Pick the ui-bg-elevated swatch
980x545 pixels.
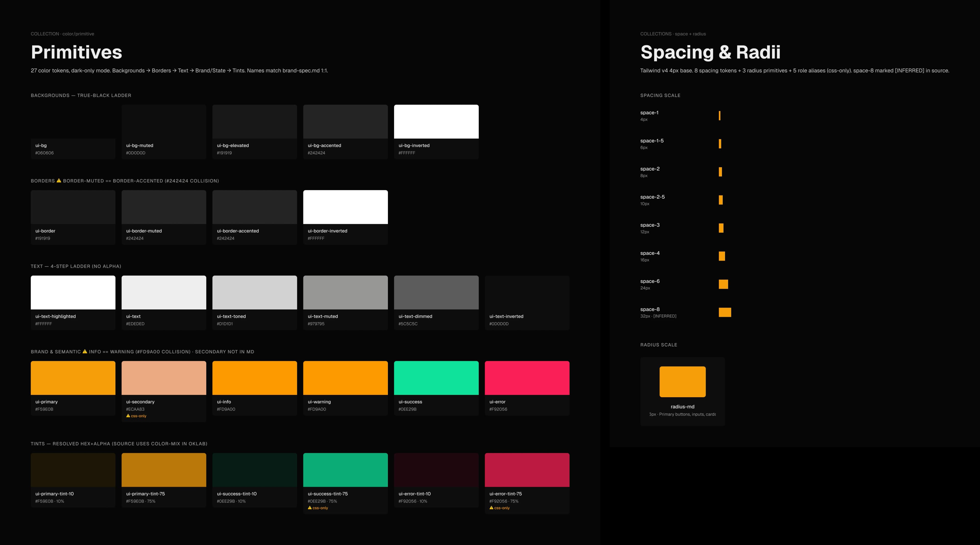pos(254,122)
